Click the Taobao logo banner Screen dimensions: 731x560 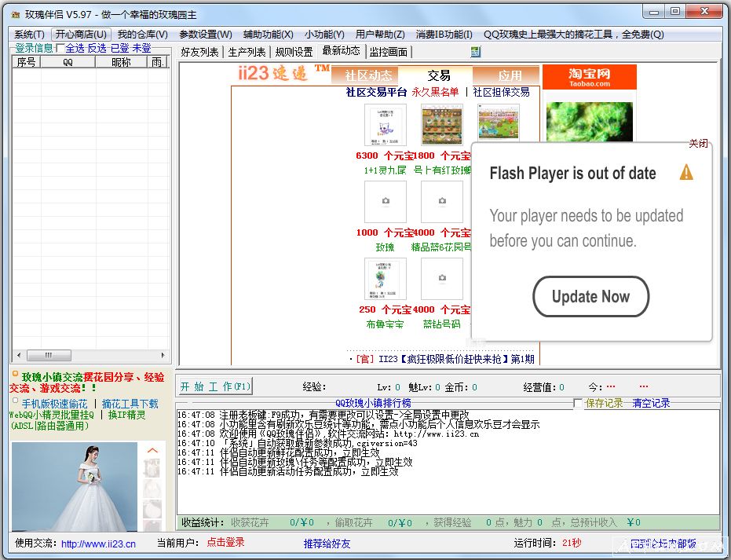click(589, 77)
